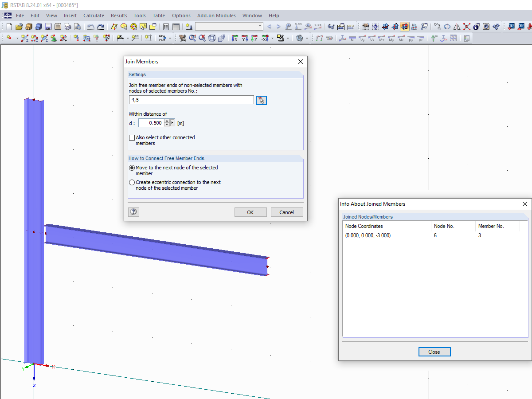
Task: Open the Tools menu
Action: [140, 16]
